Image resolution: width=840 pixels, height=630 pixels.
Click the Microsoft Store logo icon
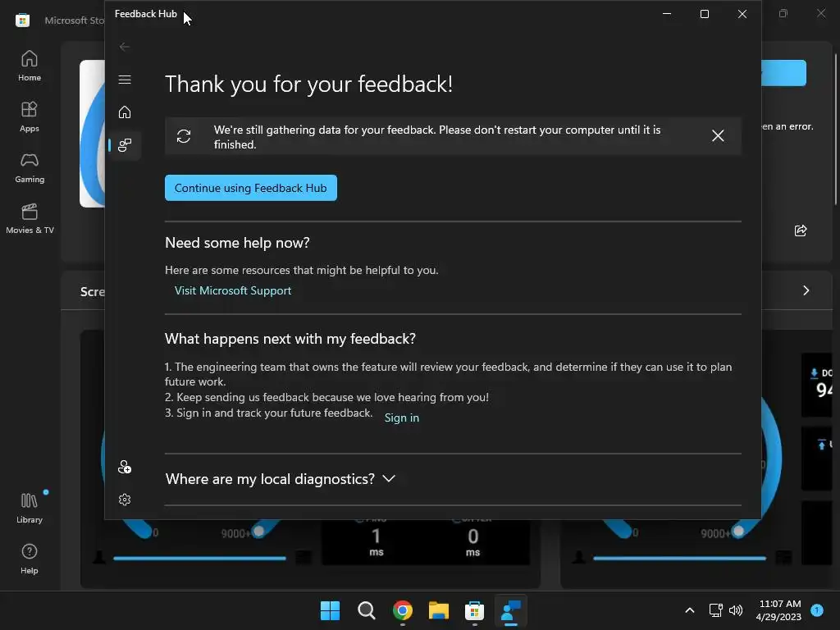coord(22,21)
